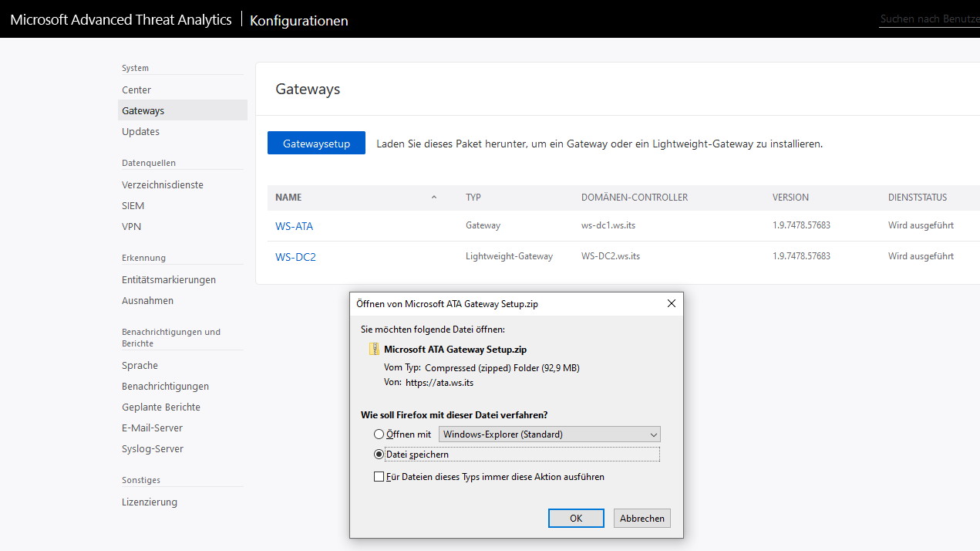Open Syslog-Server in the sidebar
Image resolution: width=980 pixels, height=551 pixels.
point(153,449)
